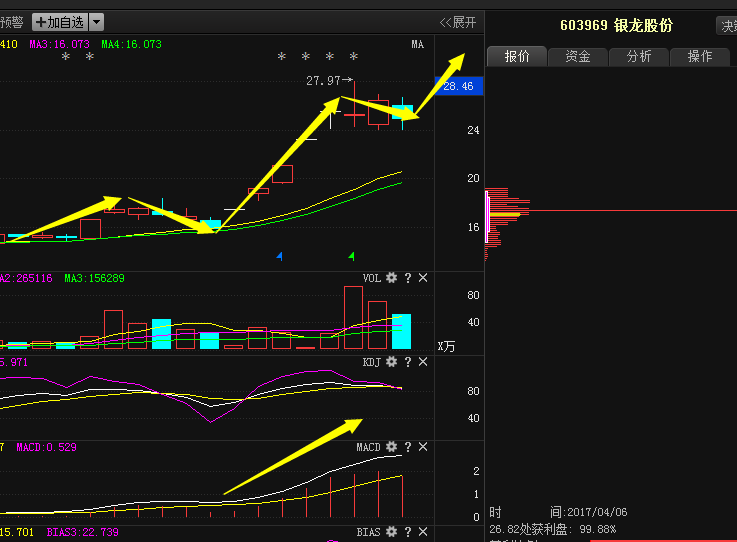The width and height of the screenshot is (737, 542).
Task: Click the volume MA3:156289 label
Action: 94,278
